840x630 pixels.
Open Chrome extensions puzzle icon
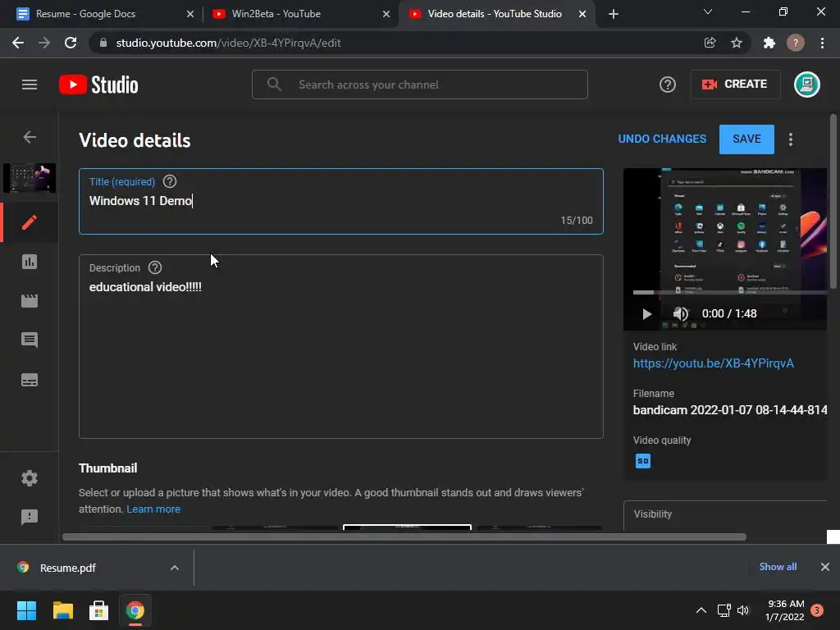769,43
